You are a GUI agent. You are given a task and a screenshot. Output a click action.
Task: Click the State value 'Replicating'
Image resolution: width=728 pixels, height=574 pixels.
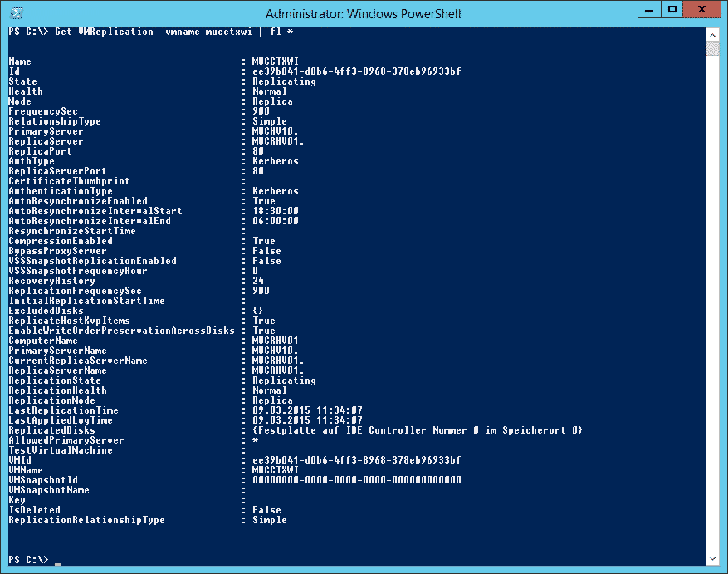(284, 81)
